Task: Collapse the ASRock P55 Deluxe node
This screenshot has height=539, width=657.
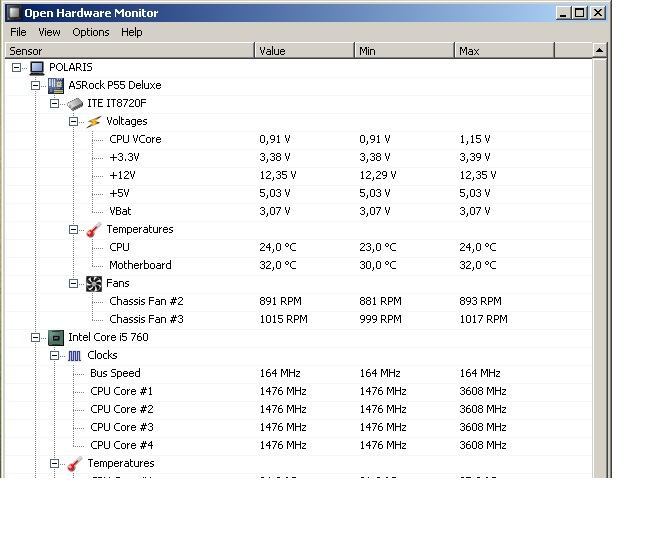Action: [36, 86]
